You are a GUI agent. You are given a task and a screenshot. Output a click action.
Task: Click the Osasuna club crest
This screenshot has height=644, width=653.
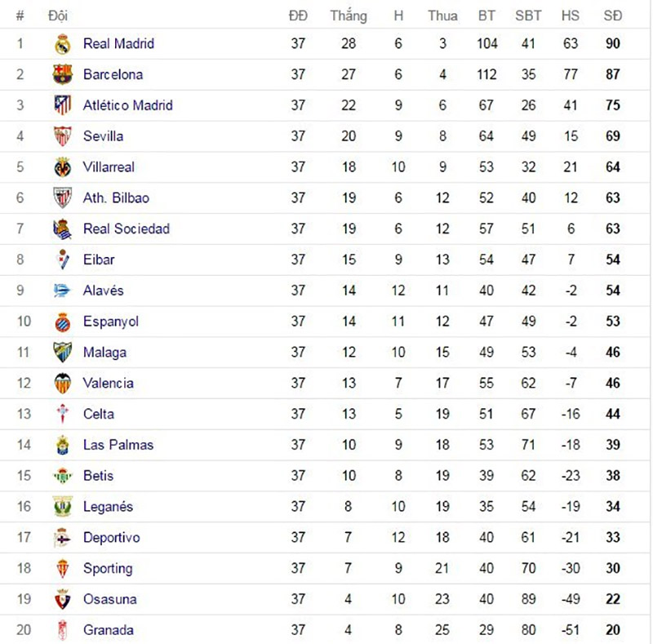pyautogui.click(x=63, y=599)
